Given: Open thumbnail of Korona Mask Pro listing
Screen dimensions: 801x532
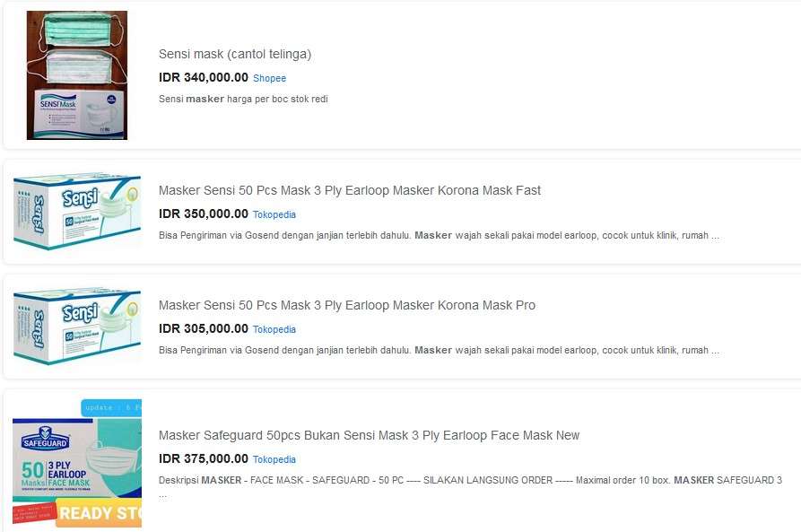Looking at the screenshot, I should tap(77, 326).
